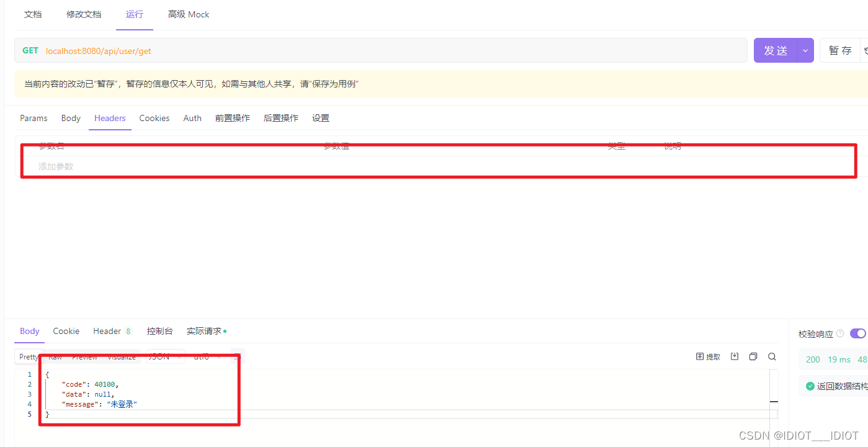The width and height of the screenshot is (868, 447).
Task: Click the 提取 extract button
Action: pos(708,356)
